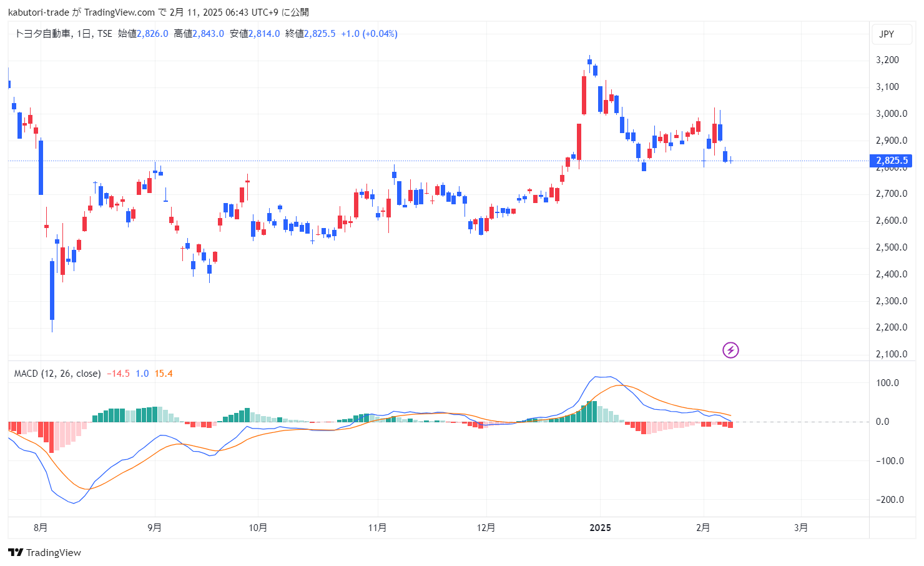Image resolution: width=924 pixels, height=566 pixels.
Task: Click the MACD line value 1.0
Action: tap(142, 374)
